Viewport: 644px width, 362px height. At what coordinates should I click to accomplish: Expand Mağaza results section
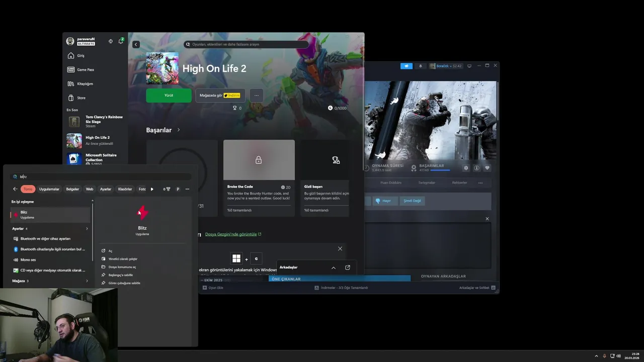tap(87, 281)
